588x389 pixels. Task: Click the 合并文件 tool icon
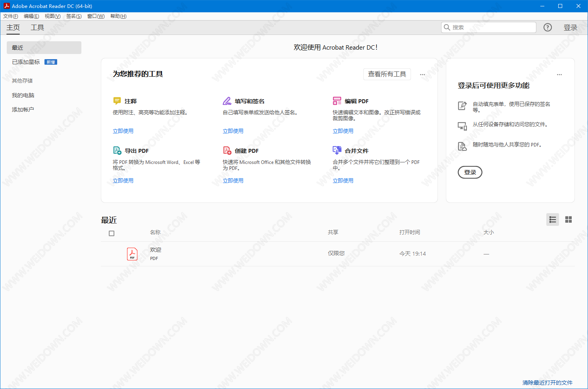(337, 150)
